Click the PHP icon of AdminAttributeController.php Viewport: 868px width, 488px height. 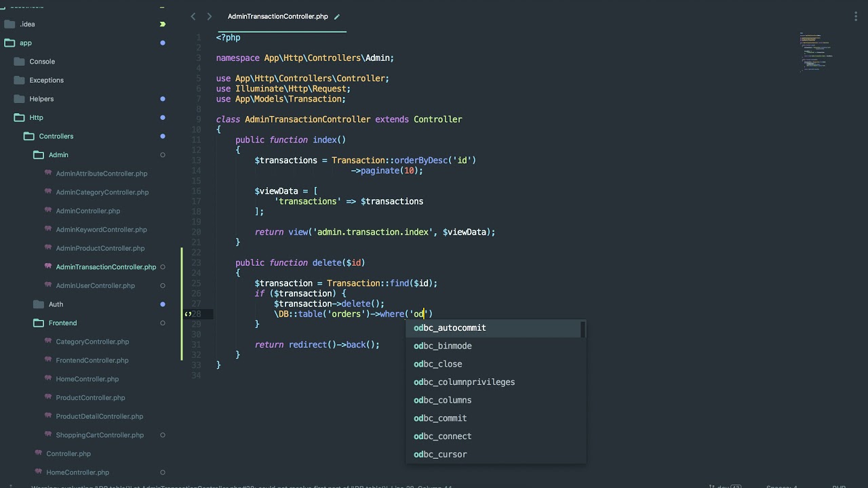pyautogui.click(x=48, y=173)
